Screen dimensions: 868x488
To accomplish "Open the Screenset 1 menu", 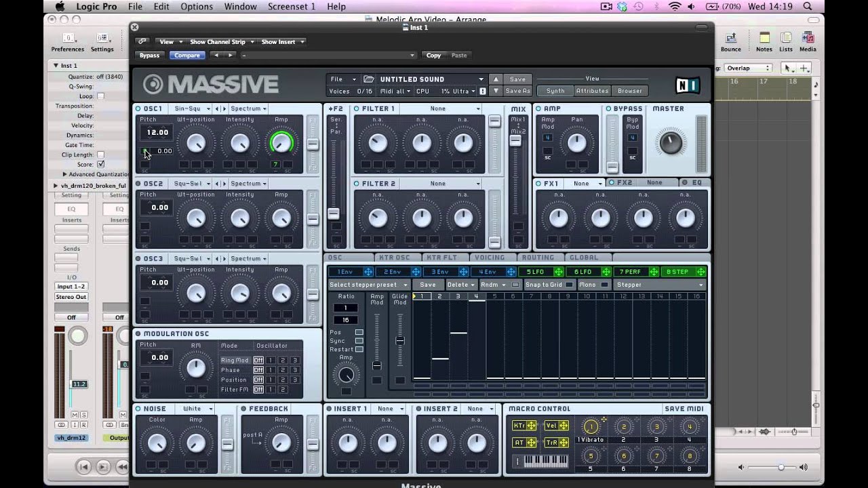I will click(292, 7).
